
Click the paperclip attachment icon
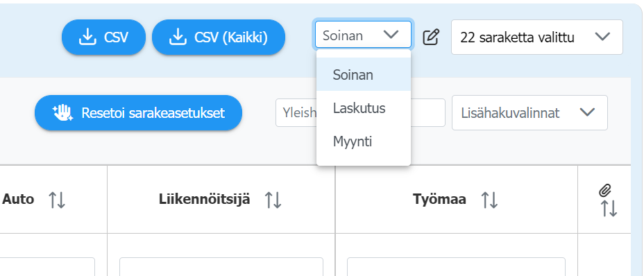[x=605, y=190]
